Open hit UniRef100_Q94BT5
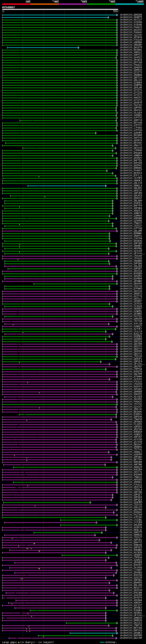 [131, 17]
